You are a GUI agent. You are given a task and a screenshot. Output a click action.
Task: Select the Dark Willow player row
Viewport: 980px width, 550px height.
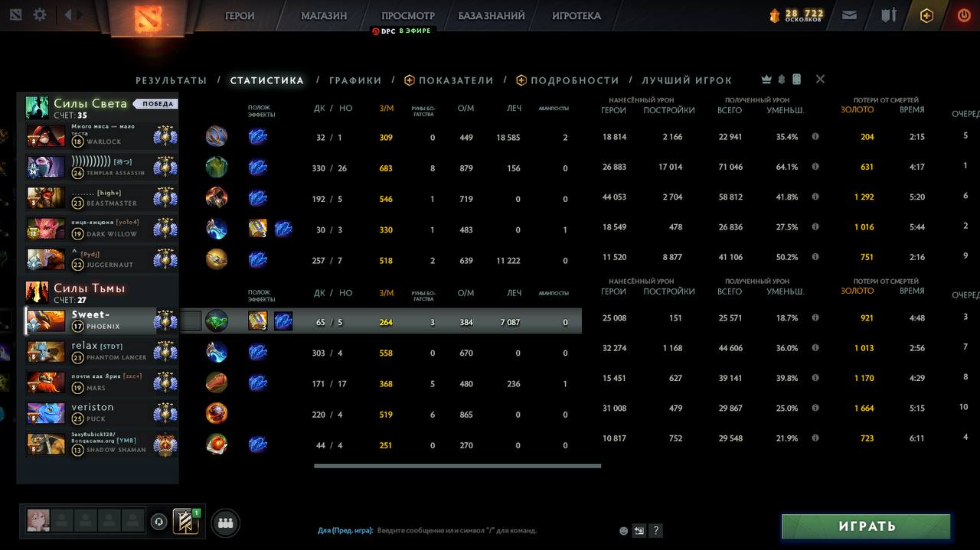click(101, 228)
